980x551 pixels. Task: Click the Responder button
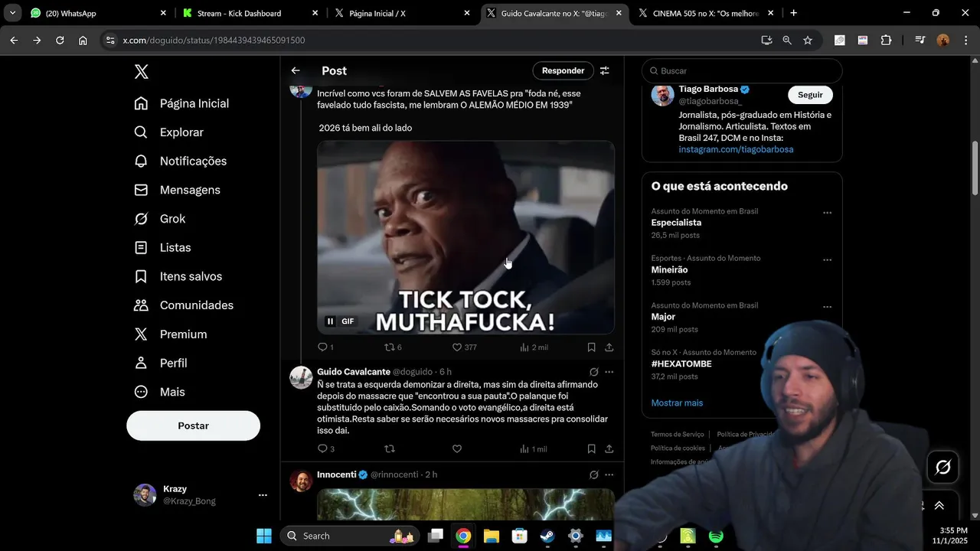click(563, 70)
